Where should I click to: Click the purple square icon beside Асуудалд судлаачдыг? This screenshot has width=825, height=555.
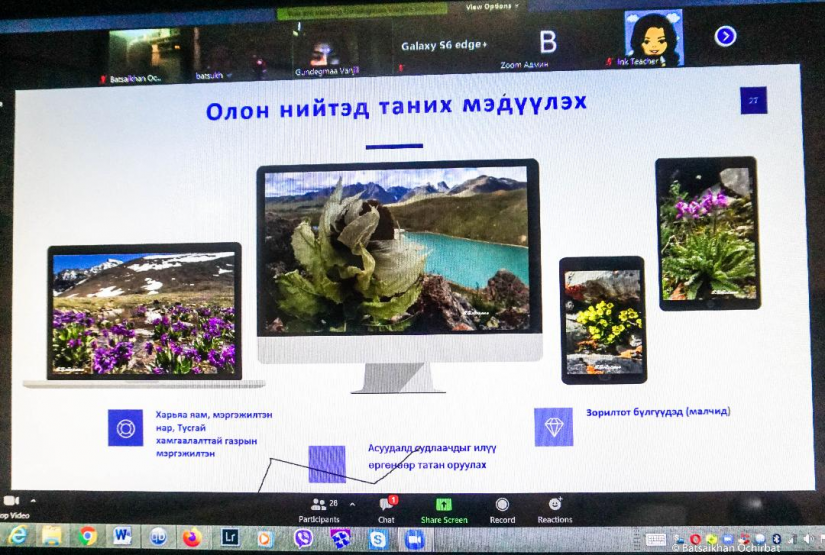(x=327, y=464)
